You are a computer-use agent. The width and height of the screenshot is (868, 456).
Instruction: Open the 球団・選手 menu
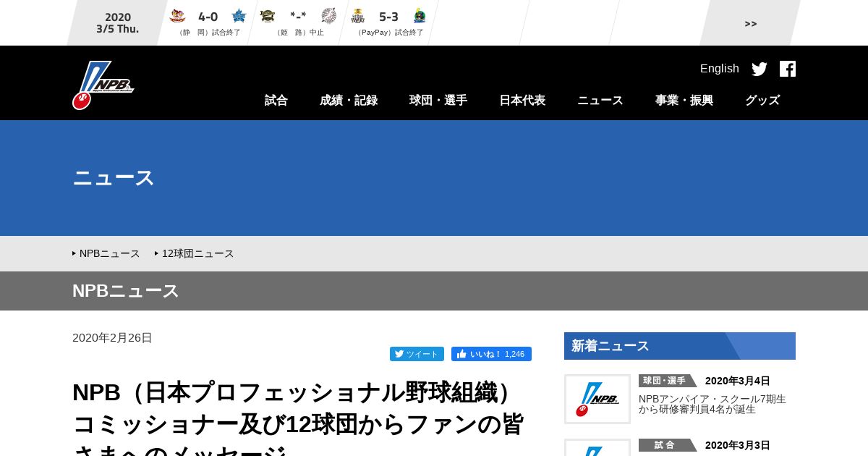click(438, 101)
